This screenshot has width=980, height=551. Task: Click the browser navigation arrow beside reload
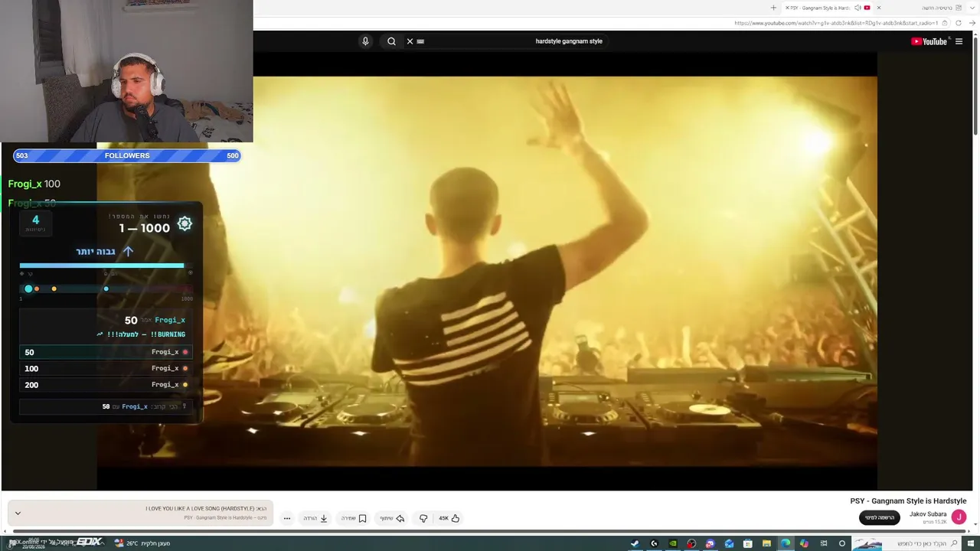(x=972, y=23)
